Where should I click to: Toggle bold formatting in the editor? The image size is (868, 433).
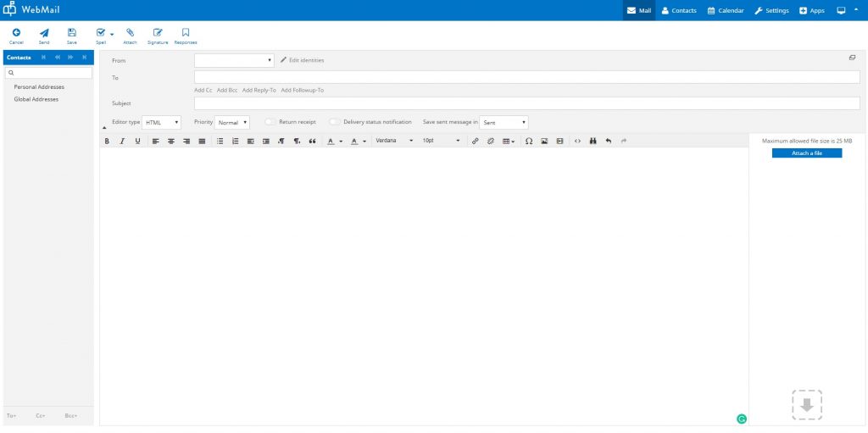pos(107,142)
